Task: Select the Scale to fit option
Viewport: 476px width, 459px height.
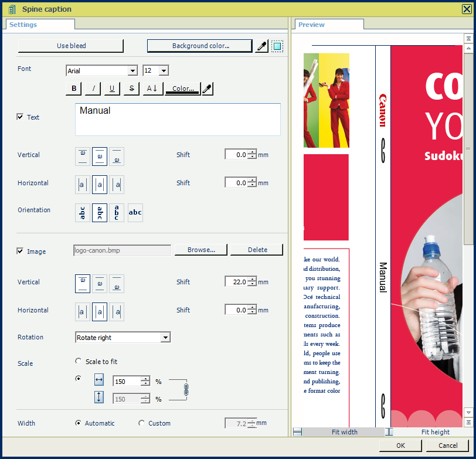Action: [x=79, y=362]
